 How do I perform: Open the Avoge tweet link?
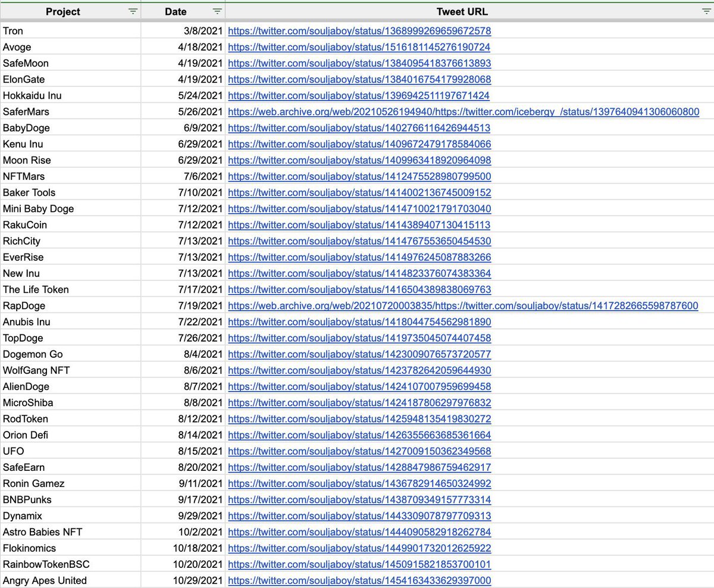[359, 47]
